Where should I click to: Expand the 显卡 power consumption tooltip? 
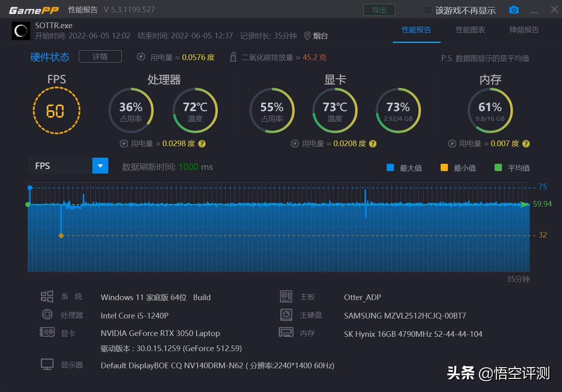(372, 144)
